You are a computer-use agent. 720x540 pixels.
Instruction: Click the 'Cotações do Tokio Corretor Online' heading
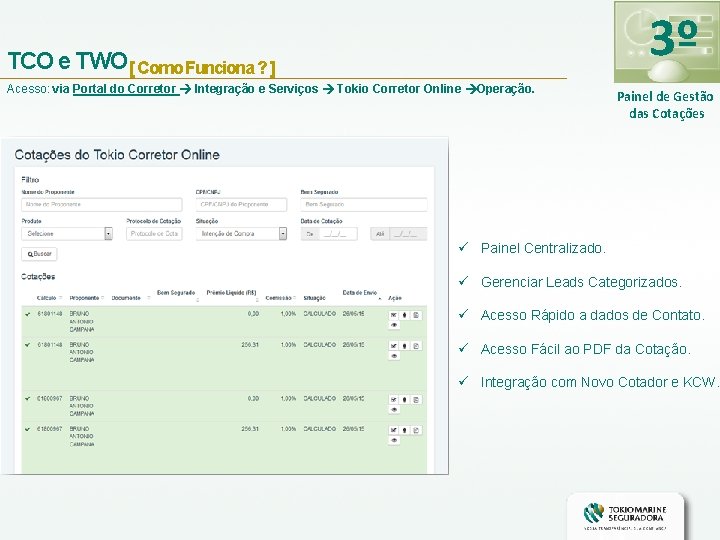(117, 155)
